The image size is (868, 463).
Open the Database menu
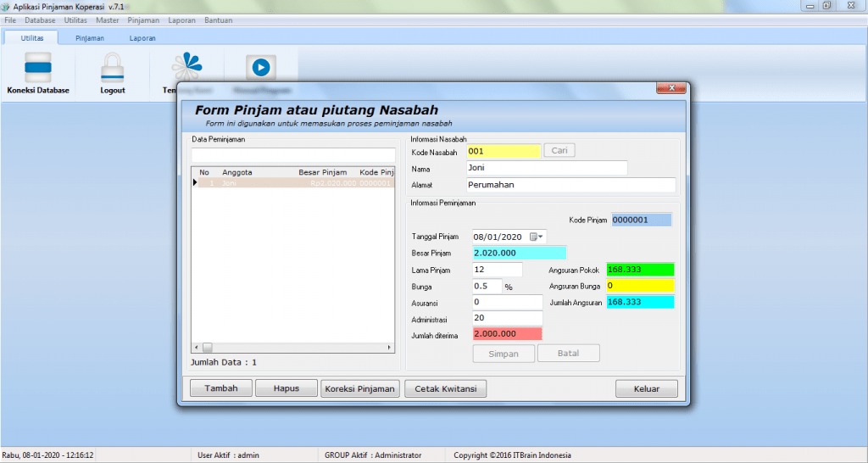click(x=40, y=20)
